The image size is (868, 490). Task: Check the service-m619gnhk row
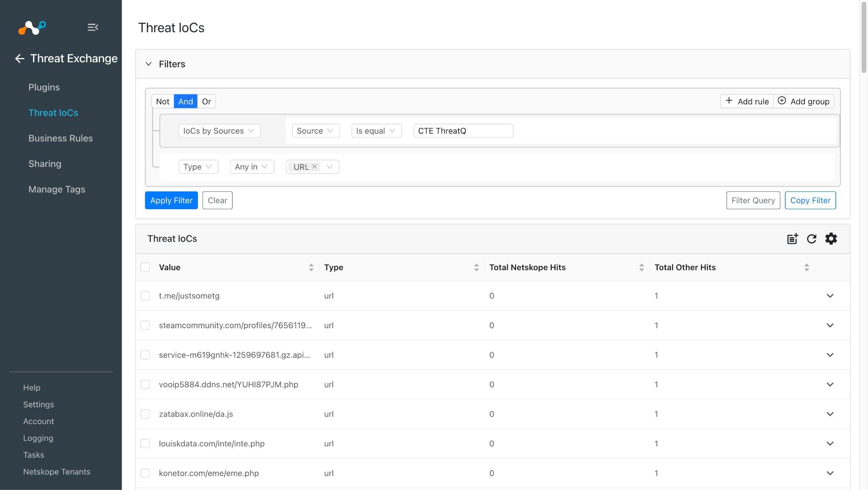tap(145, 355)
